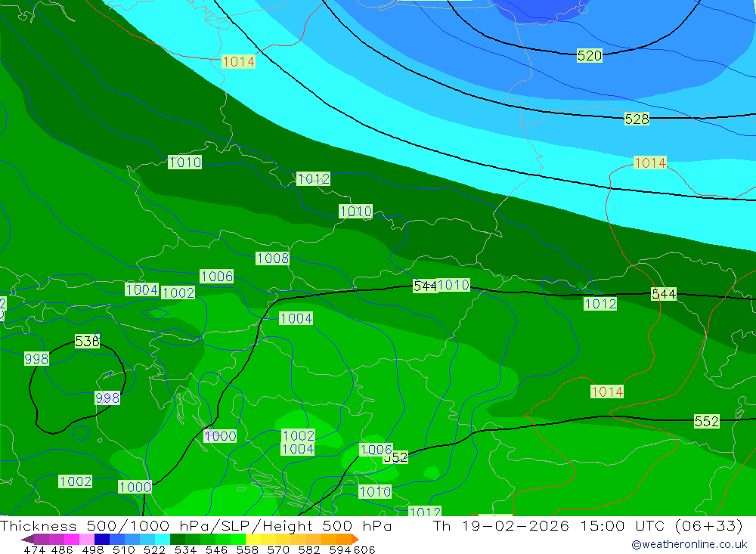Select the bright magenta legend swatch
756x554 pixels.
[72, 539]
